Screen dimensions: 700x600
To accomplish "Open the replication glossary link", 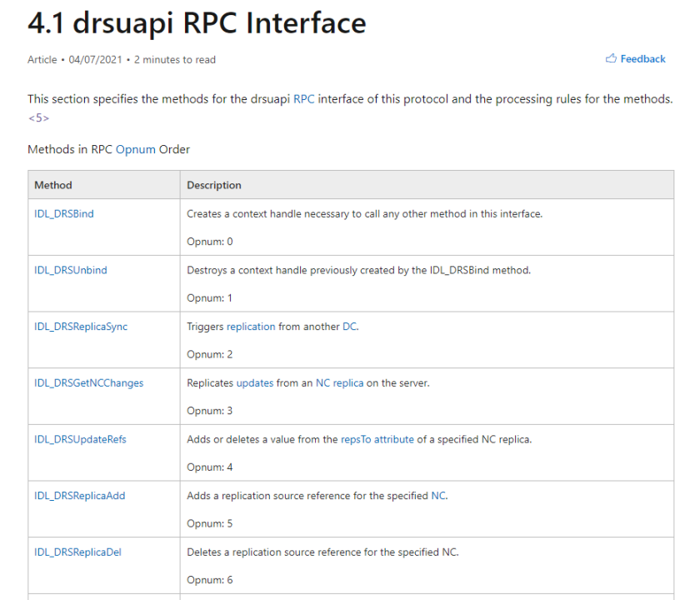I will click(x=251, y=327).
